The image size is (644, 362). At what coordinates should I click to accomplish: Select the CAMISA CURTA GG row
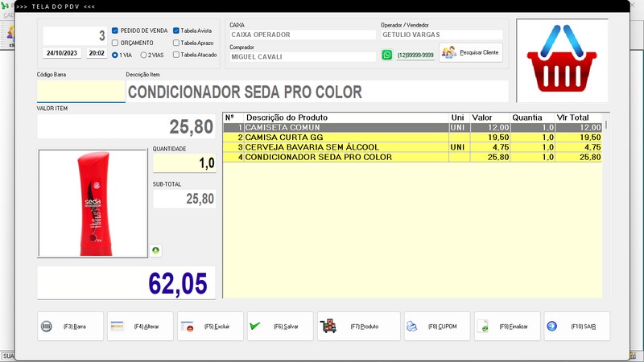coord(413,137)
